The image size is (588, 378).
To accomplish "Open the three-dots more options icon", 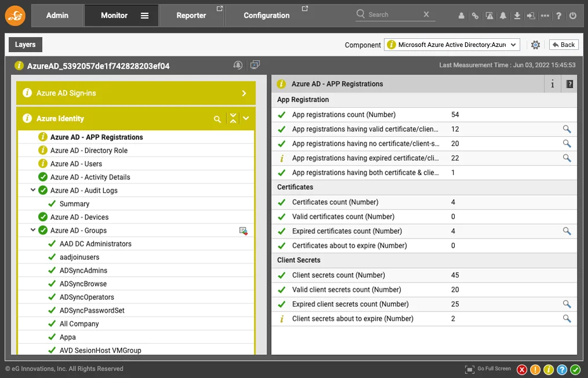I will 545,16.
